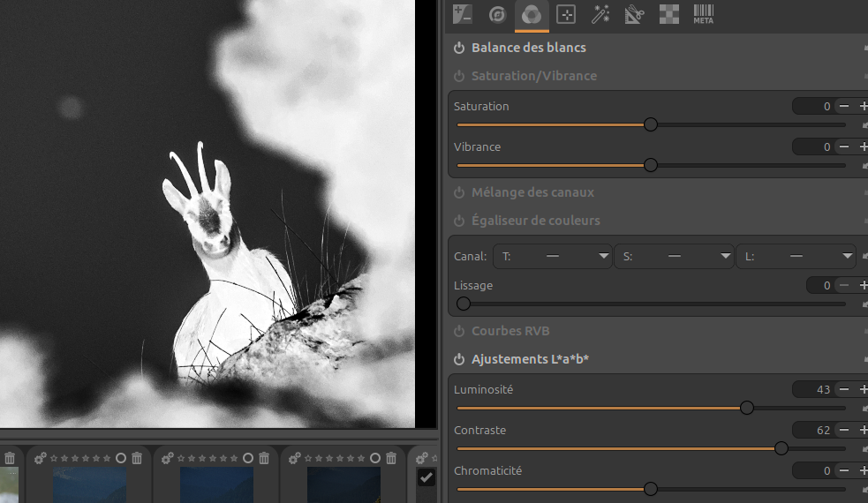Open the Raw tab checkerboard icon
Screen dimensions: 868x503
tap(669, 14)
